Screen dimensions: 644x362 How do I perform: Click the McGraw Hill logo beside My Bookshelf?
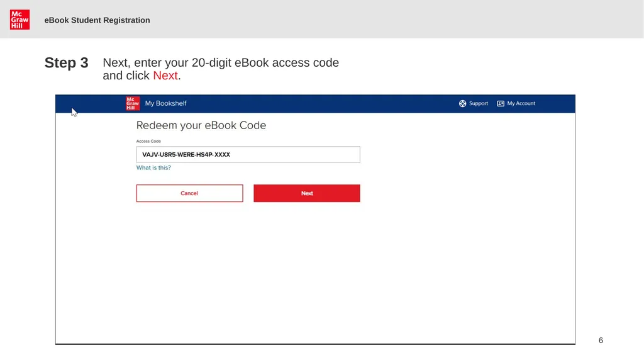point(132,103)
